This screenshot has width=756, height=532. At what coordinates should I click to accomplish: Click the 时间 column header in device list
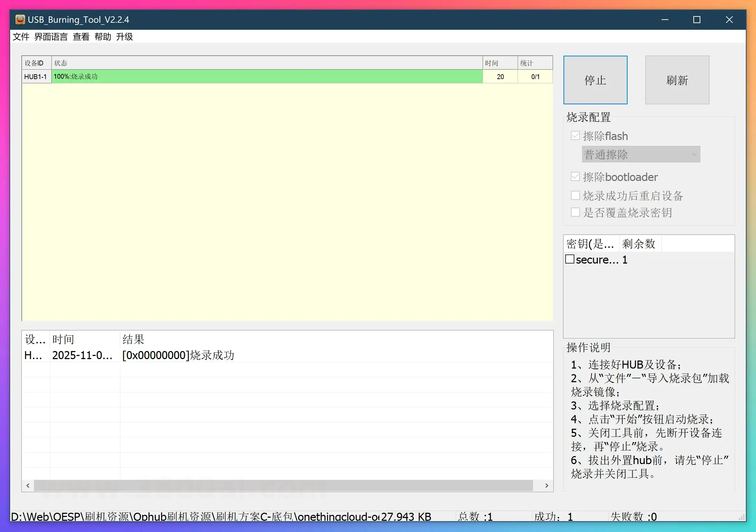tap(492, 63)
